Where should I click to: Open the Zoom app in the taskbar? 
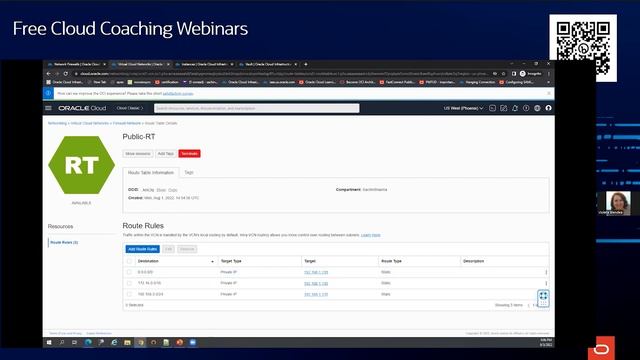(193, 342)
